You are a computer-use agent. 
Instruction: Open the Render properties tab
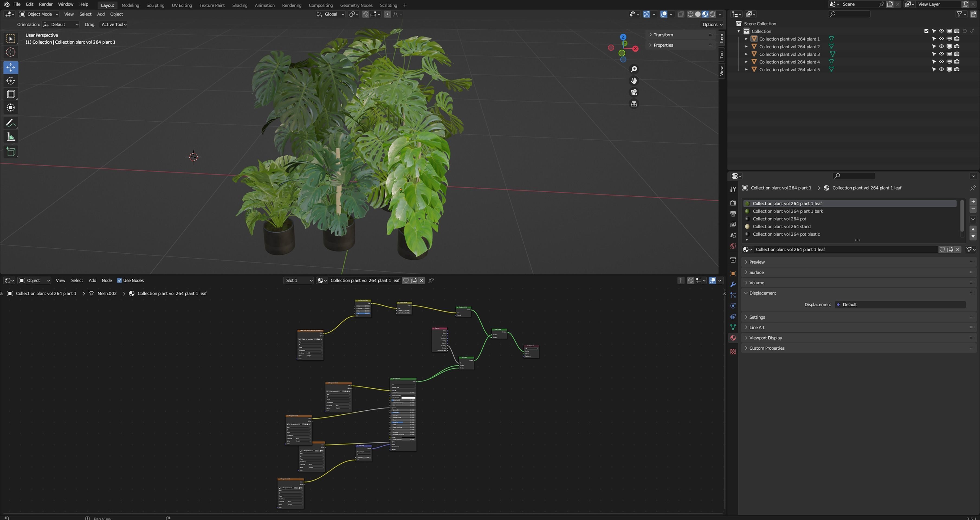click(x=733, y=203)
